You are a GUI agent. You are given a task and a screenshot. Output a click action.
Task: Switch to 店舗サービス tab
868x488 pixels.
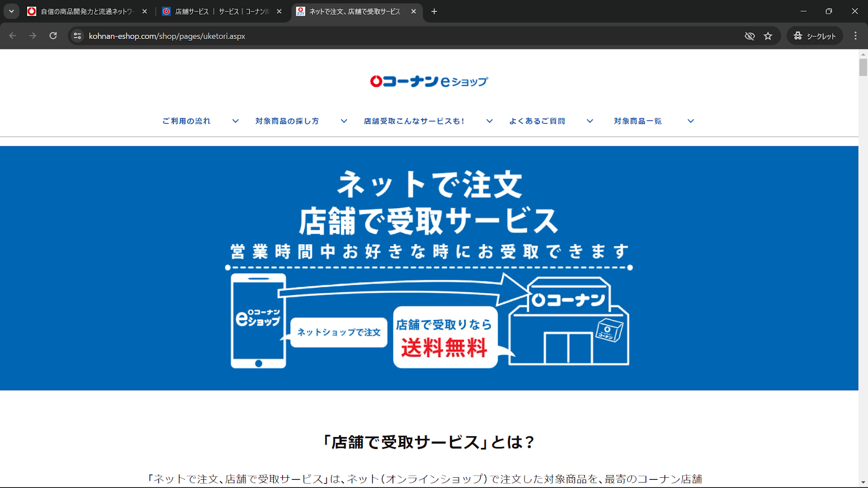[221, 11]
